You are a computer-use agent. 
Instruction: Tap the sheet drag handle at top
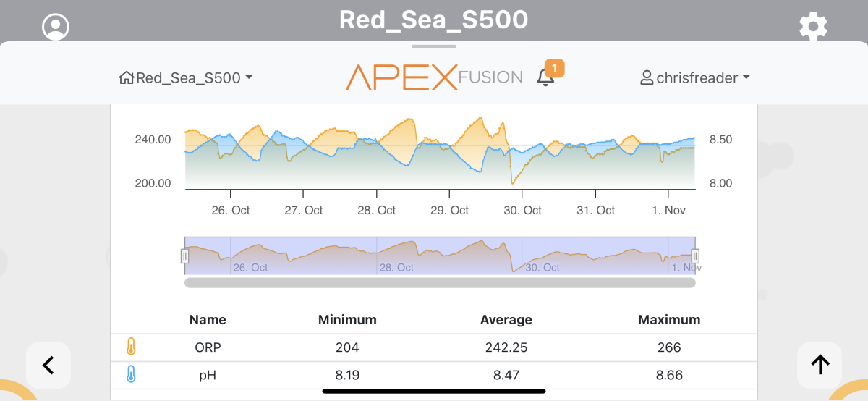(x=434, y=46)
